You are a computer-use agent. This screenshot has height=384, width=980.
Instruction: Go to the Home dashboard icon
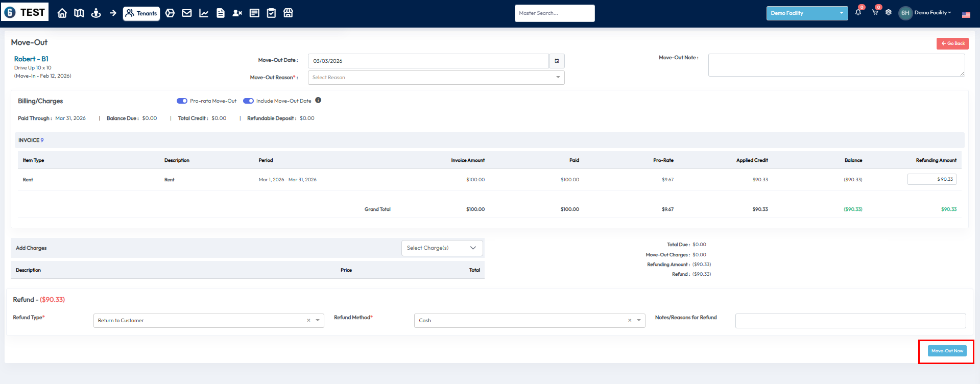pos(62,13)
